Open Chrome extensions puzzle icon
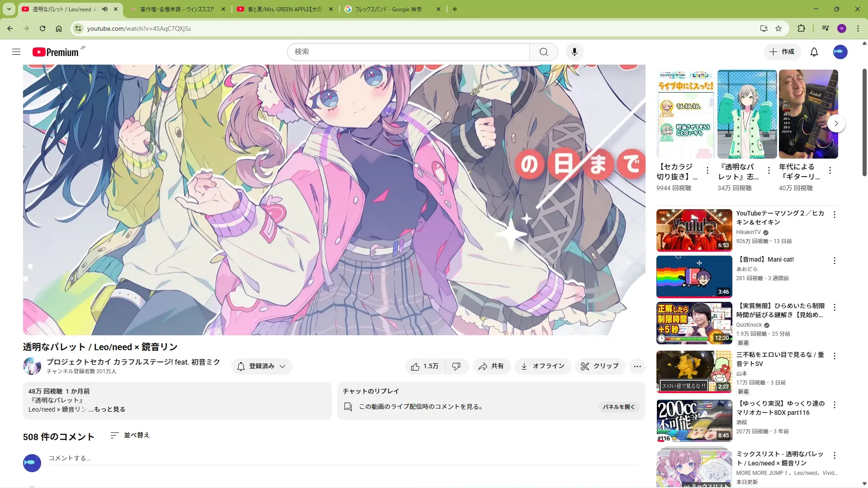This screenshot has height=488, width=868. [801, 28]
